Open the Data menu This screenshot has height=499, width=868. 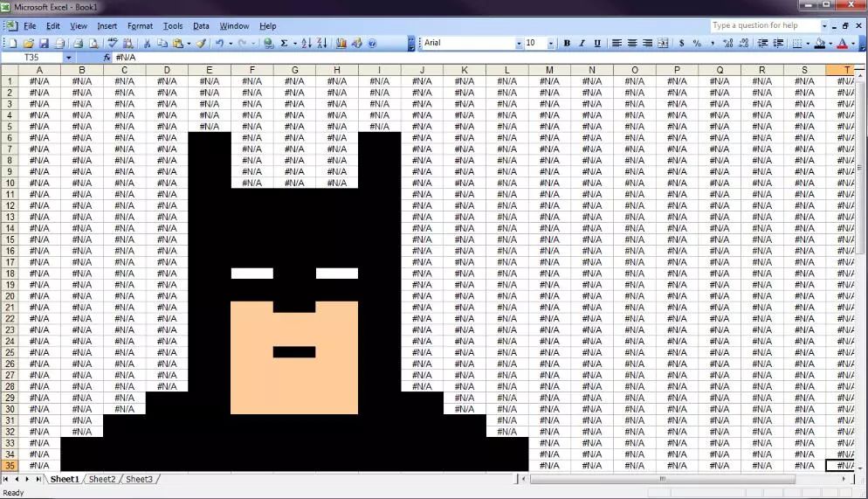point(201,26)
